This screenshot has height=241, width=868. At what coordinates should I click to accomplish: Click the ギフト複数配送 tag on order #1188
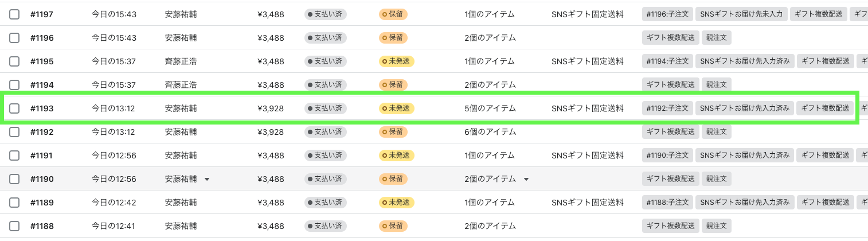pyautogui.click(x=671, y=226)
